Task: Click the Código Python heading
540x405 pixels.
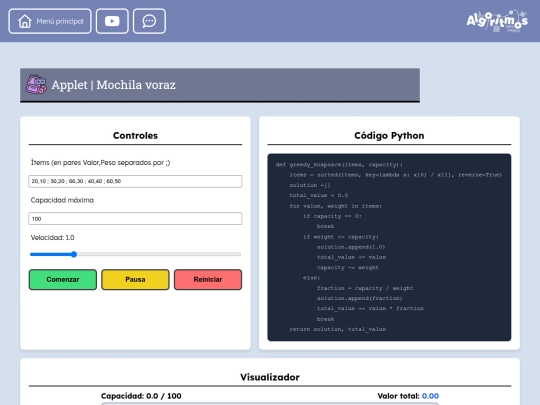Action: pyautogui.click(x=389, y=136)
